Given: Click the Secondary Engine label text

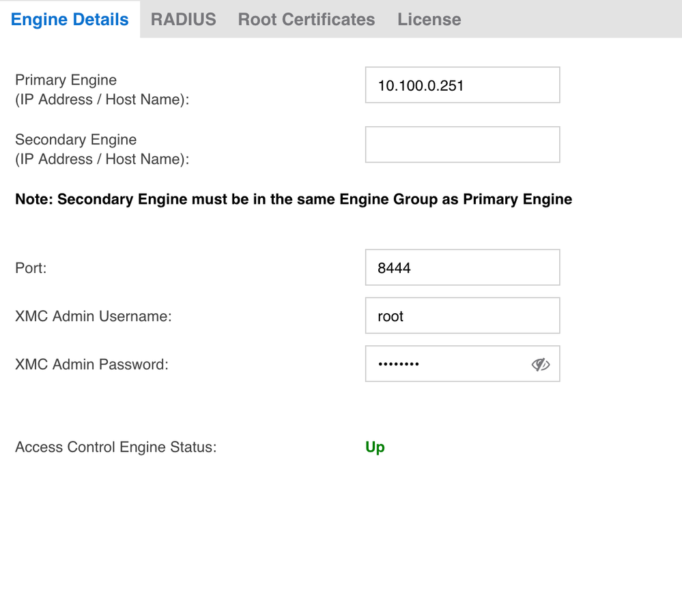Looking at the screenshot, I should point(76,140).
